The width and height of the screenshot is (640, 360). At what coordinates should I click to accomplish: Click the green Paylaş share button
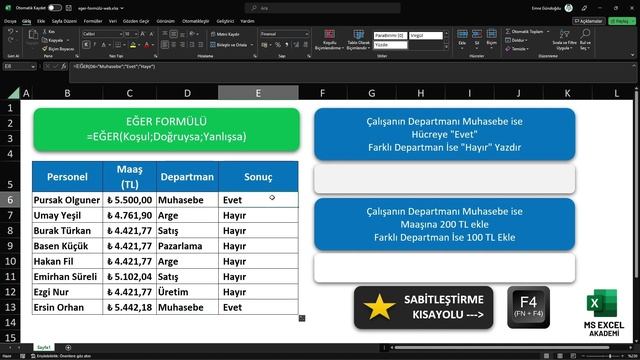pyautogui.click(x=622, y=21)
